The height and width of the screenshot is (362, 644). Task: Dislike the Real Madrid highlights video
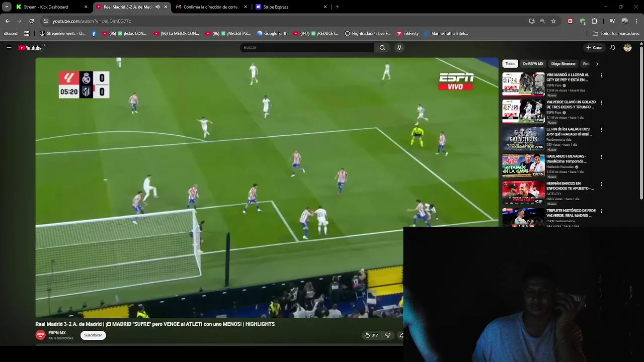point(387,335)
